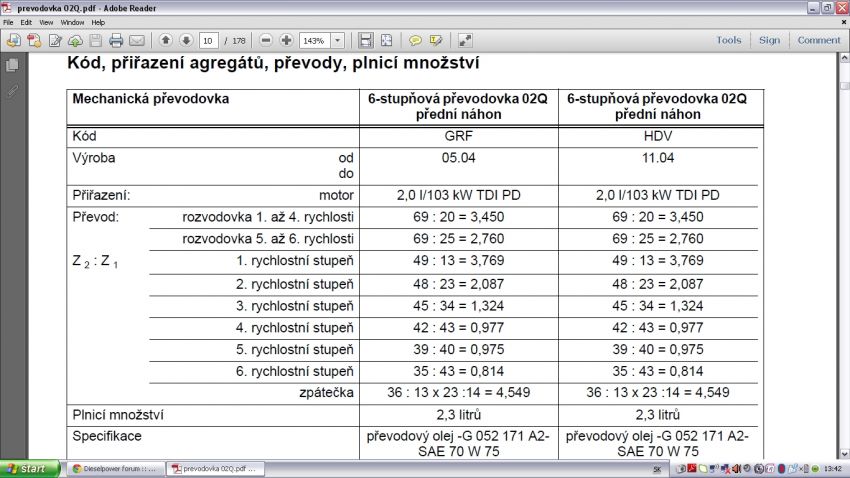Click the page number field

(x=209, y=41)
